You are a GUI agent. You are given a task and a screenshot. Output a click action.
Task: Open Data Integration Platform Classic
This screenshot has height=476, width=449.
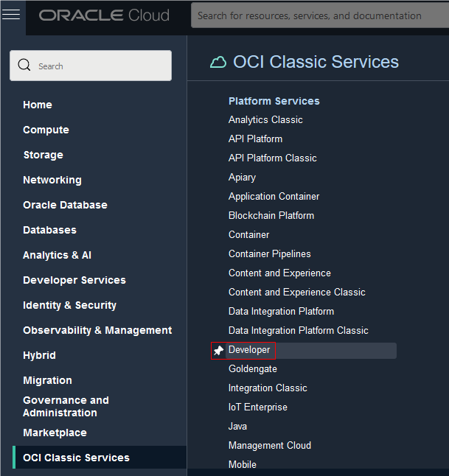click(299, 330)
